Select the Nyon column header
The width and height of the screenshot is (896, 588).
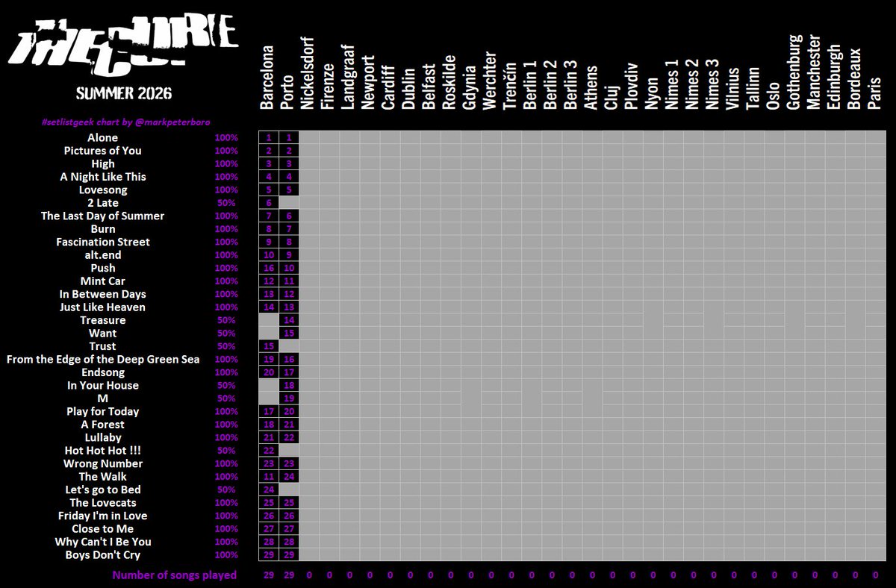[x=651, y=93]
